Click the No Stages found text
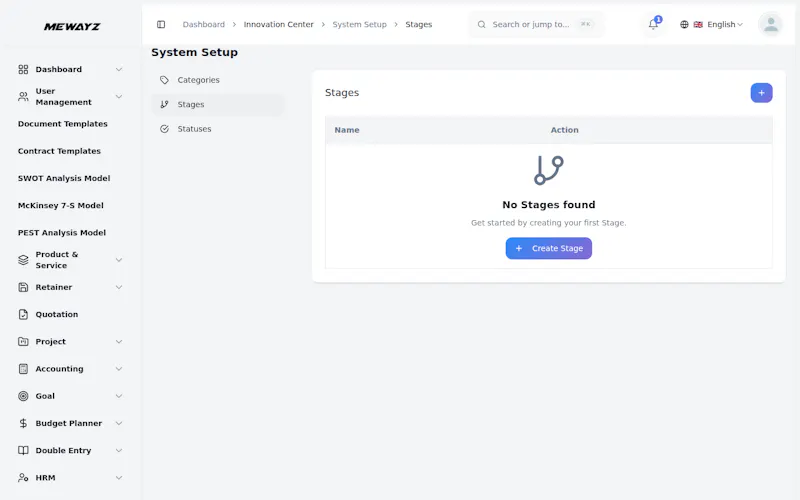The height and width of the screenshot is (500, 800). click(x=548, y=205)
